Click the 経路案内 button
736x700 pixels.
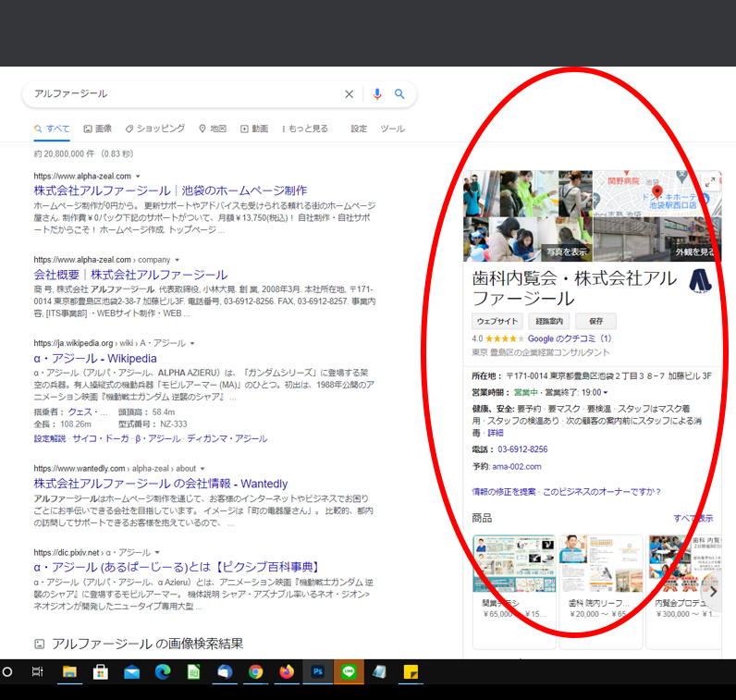click(x=549, y=321)
